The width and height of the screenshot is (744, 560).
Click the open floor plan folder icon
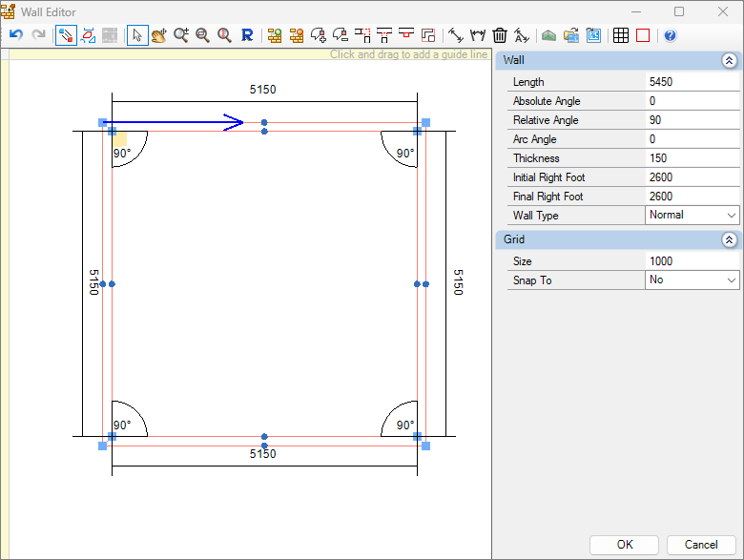[571, 35]
